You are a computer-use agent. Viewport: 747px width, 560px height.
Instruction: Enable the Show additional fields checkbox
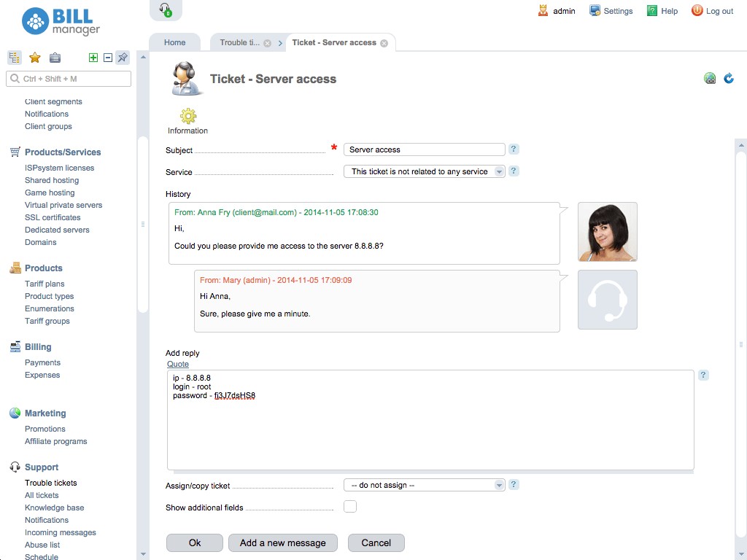click(349, 506)
